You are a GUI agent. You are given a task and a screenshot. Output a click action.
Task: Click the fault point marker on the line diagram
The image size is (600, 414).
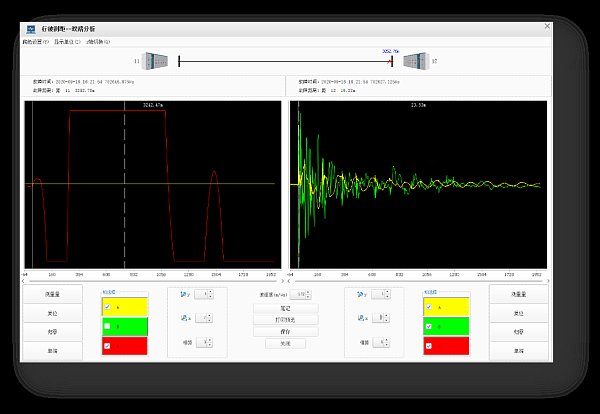(391, 61)
